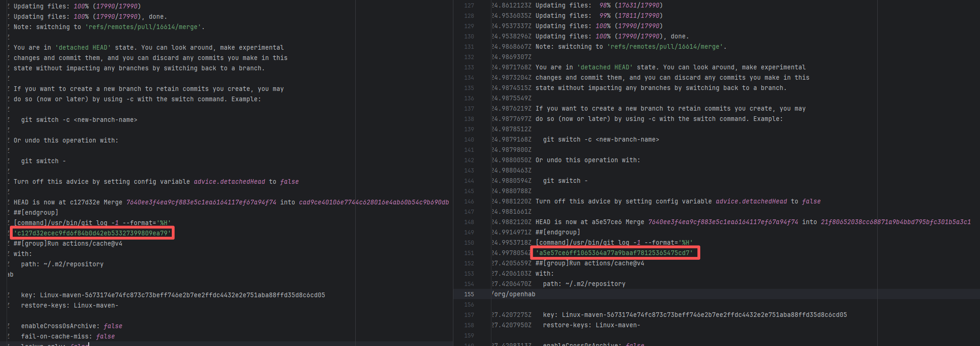Viewport: 980px width, 346px height.
Task: Click 'git switch -c <new-branch-name>' in left pane
Action: (x=79, y=120)
